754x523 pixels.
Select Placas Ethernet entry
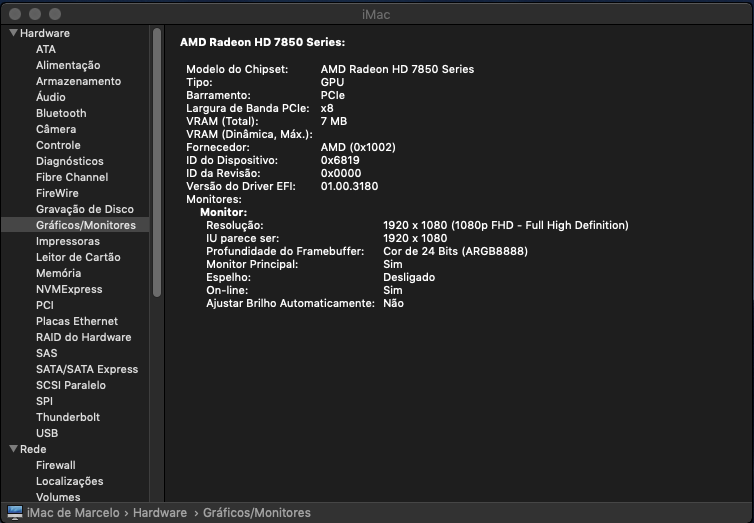pyautogui.click(x=77, y=321)
